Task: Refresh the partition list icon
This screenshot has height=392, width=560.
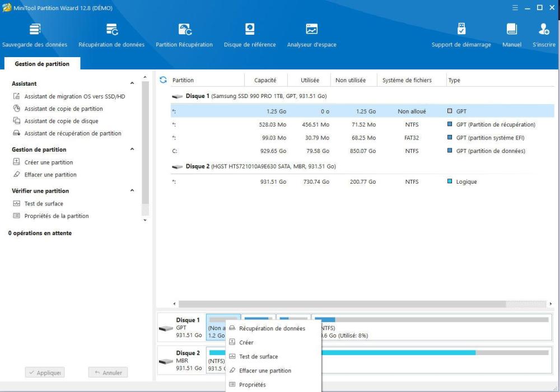Action: pos(164,80)
